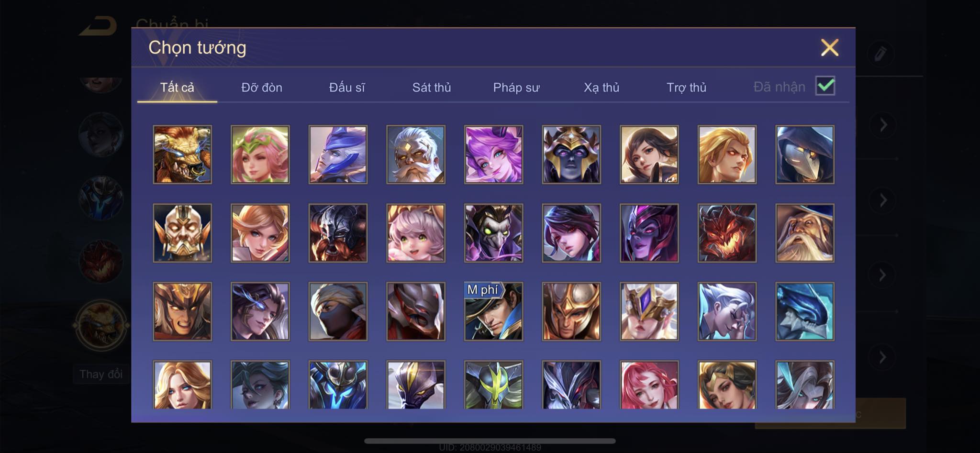Screen dimensions: 980x453
Task: Switch to the Trợ thủ tab
Action: (x=686, y=88)
